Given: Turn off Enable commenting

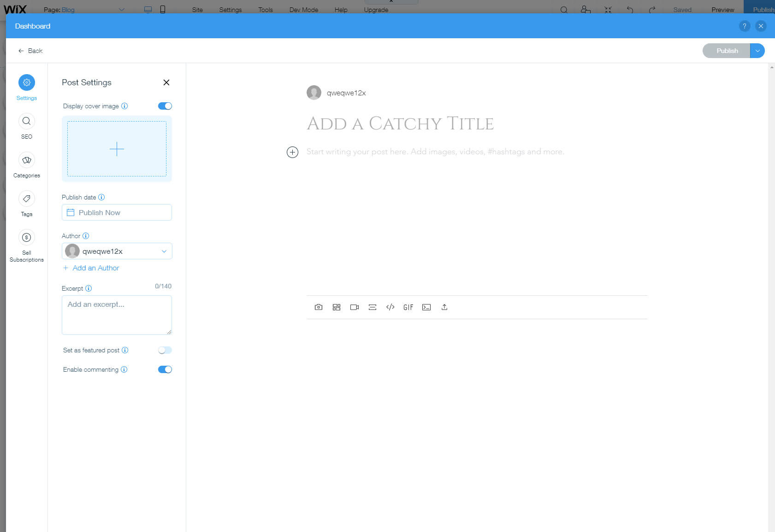Looking at the screenshot, I should click(x=164, y=369).
